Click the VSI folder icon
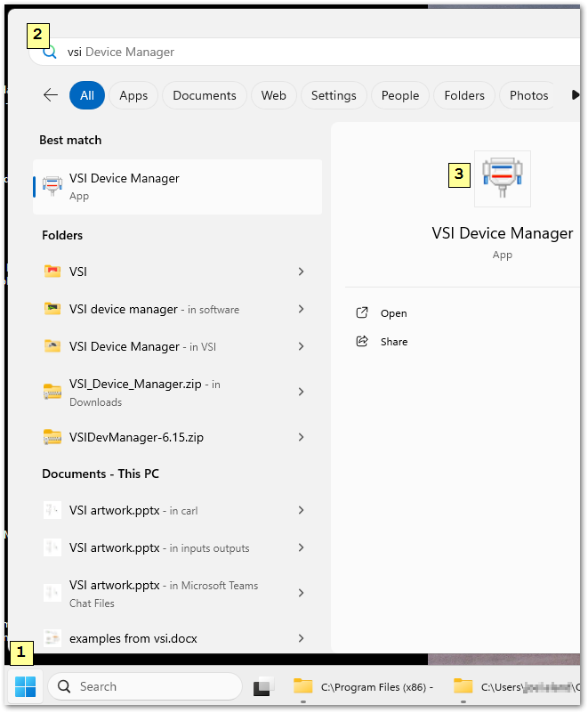 [x=52, y=271]
